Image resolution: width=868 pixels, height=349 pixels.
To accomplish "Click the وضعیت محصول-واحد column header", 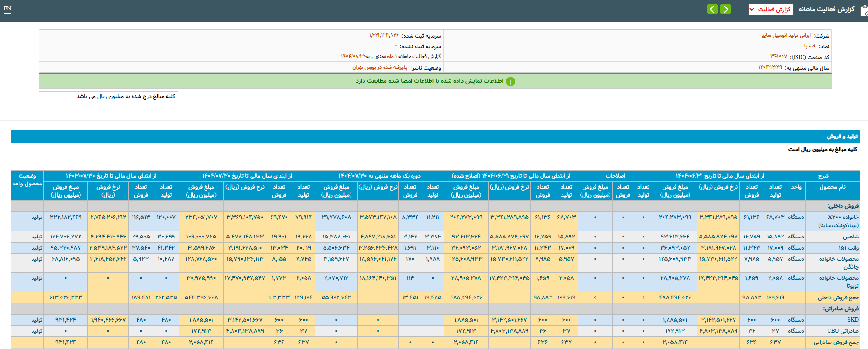I will (27, 180).
